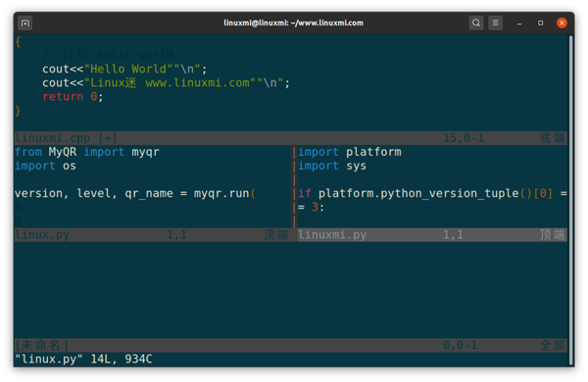
Task: Click the return 0; line
Action: [73, 97]
